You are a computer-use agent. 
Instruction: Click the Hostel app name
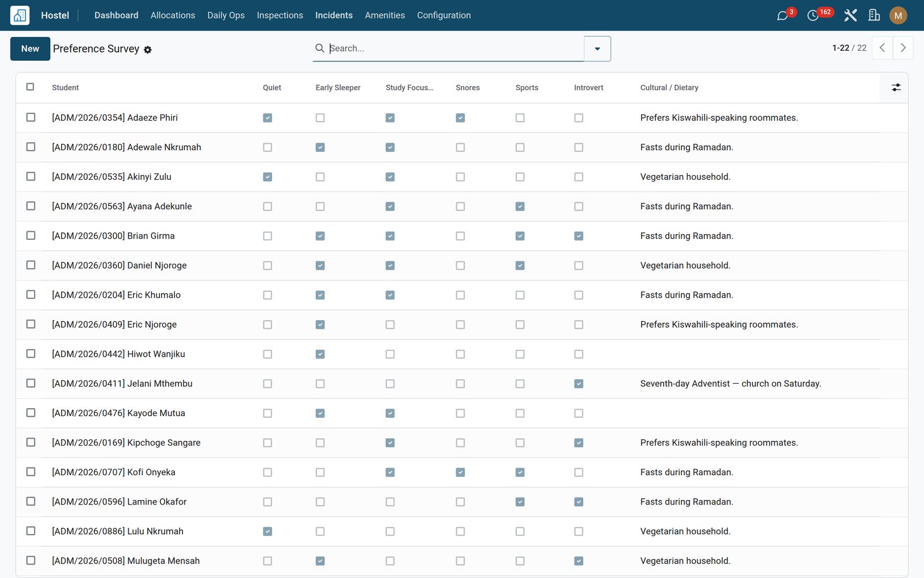point(55,16)
